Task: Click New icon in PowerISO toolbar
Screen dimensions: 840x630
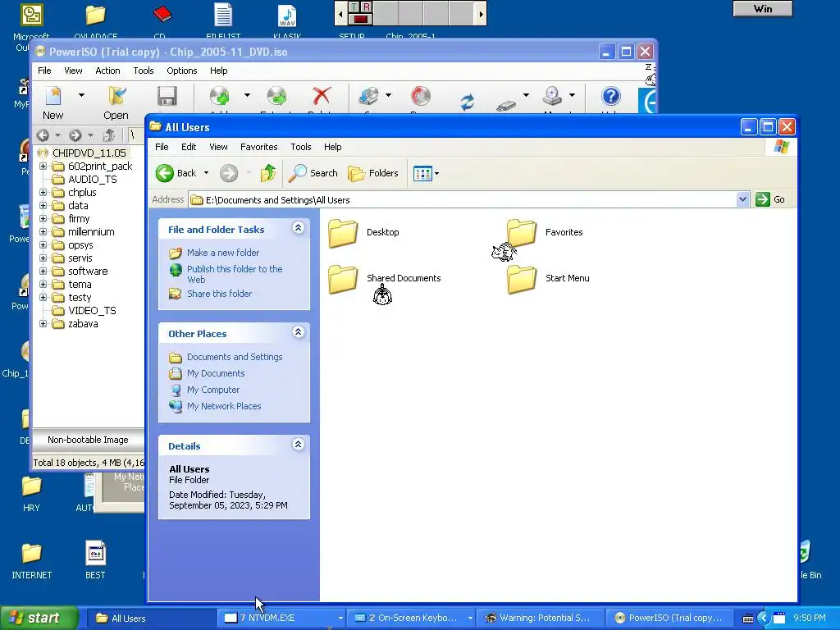Action: (x=53, y=97)
